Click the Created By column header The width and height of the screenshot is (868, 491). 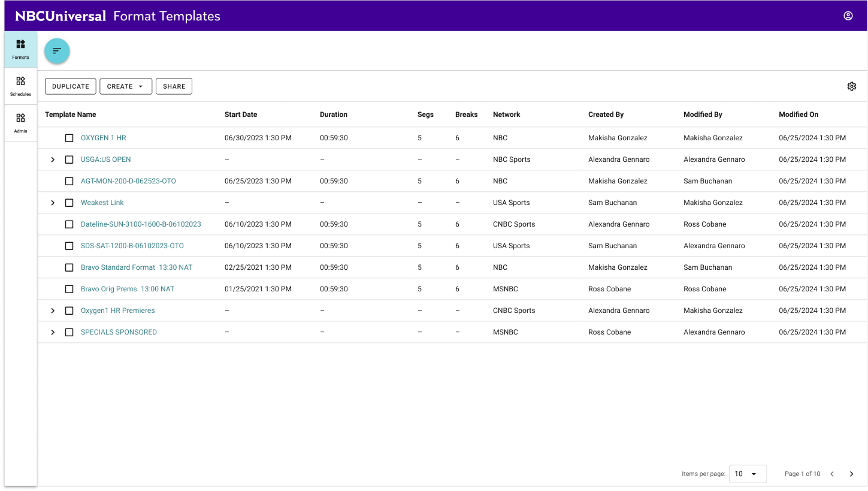(x=606, y=115)
